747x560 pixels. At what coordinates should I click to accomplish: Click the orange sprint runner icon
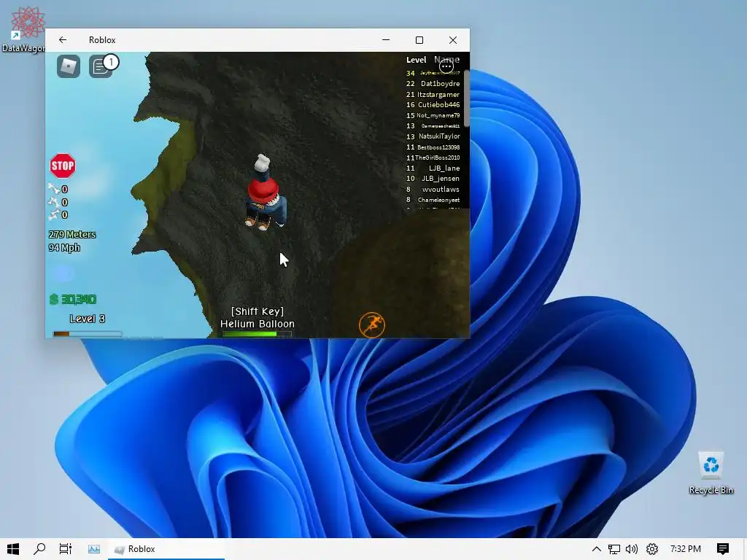[x=371, y=324]
